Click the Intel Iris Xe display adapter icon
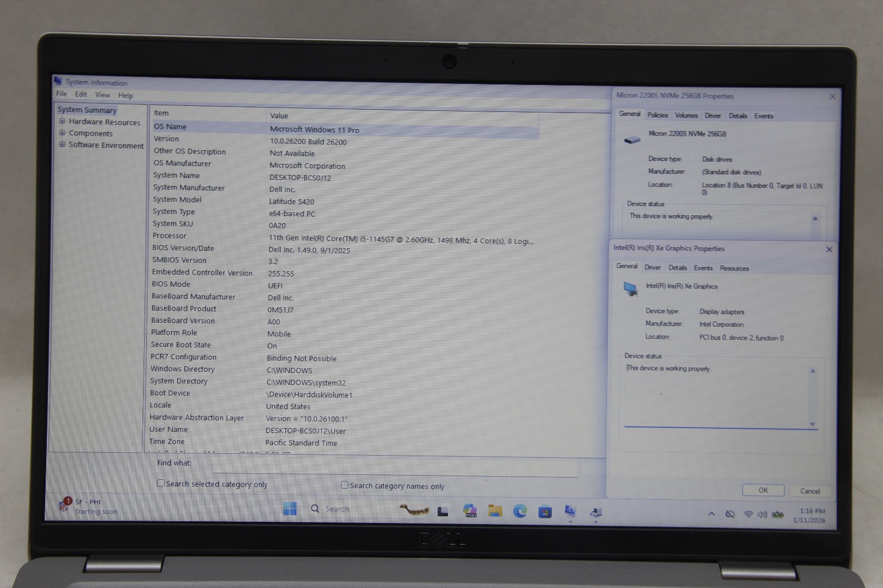The height and width of the screenshot is (588, 883). tap(630, 288)
